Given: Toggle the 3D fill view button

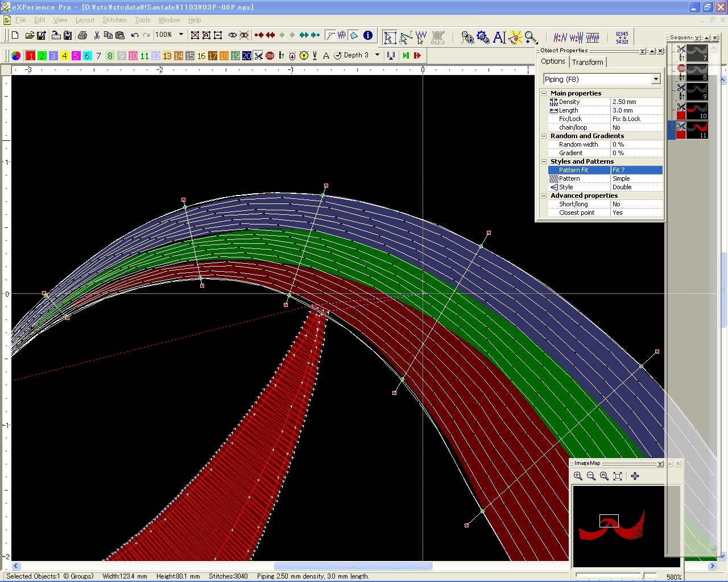Looking at the screenshot, I should [353, 35].
